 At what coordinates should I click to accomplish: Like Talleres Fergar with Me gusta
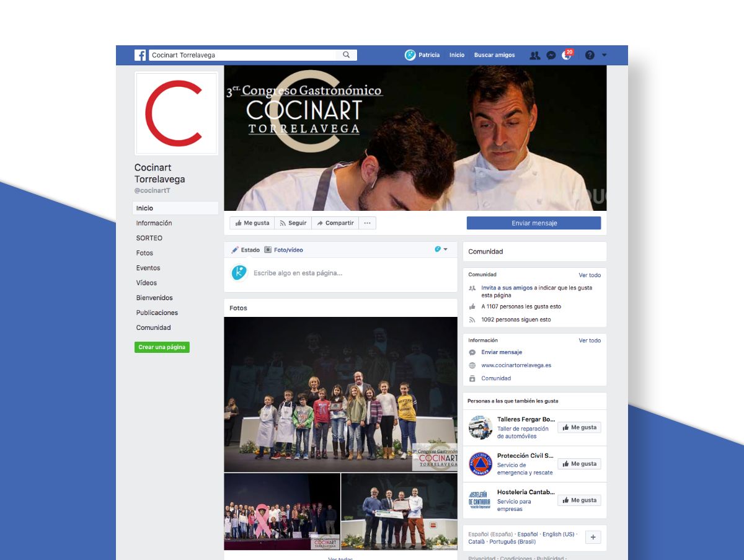pos(579,427)
